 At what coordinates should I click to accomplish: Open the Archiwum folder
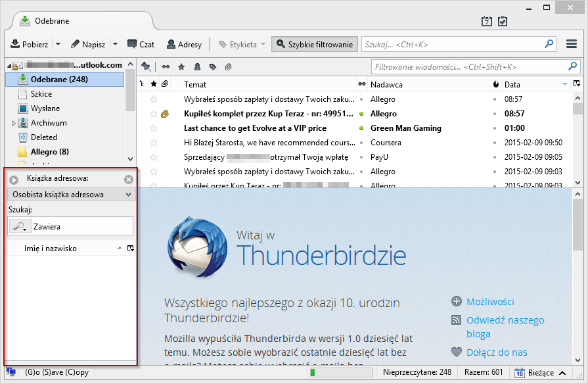tap(49, 123)
